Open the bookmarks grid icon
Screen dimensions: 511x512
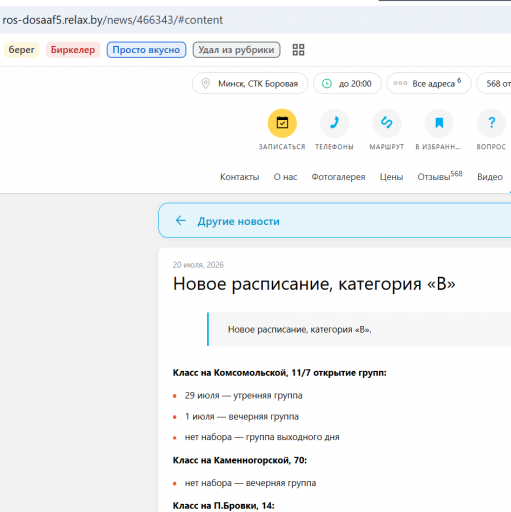tap(298, 50)
